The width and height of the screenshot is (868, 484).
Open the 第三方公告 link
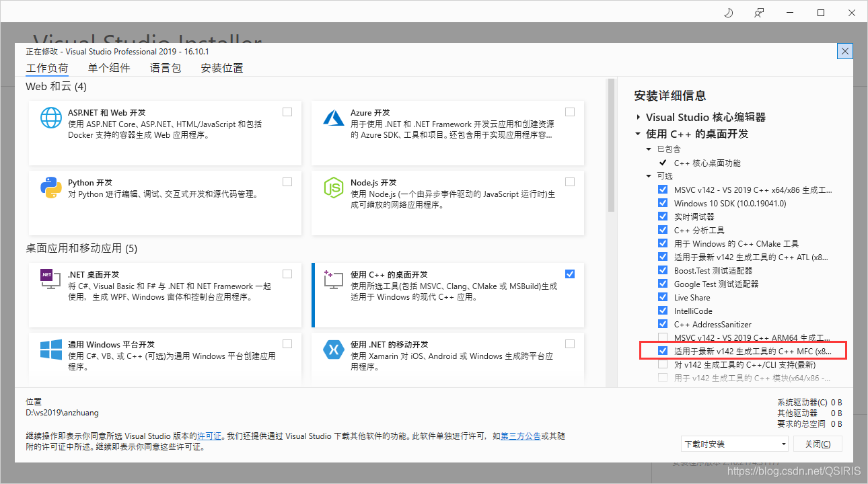pos(521,436)
